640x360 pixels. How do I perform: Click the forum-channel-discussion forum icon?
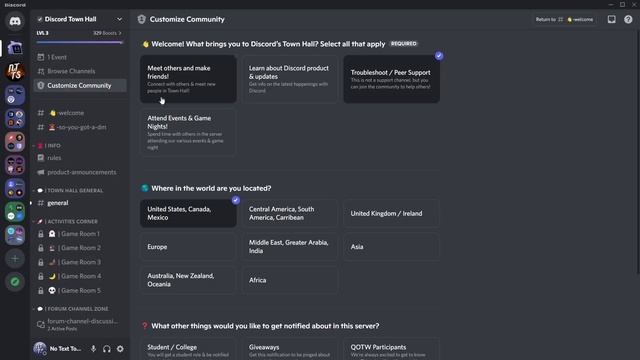41,324
